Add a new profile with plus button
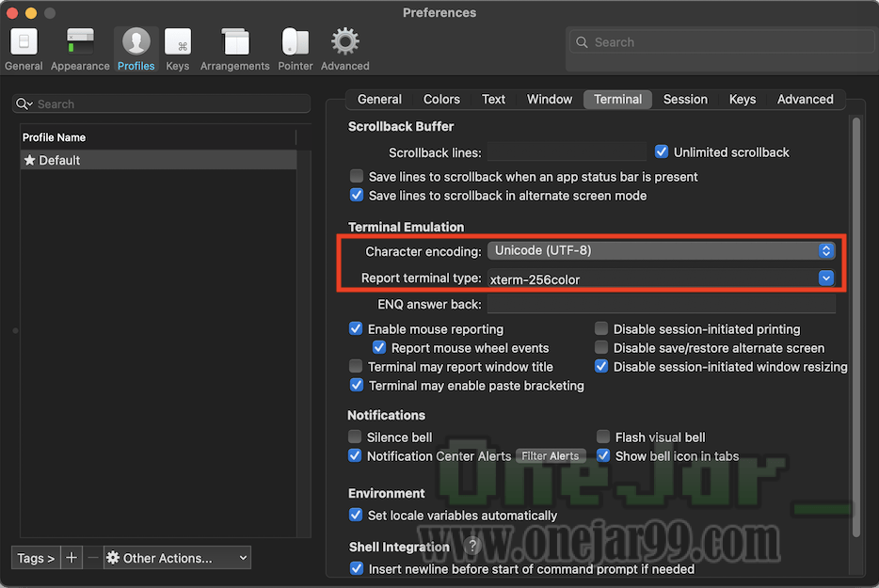The width and height of the screenshot is (879, 588). 72,558
